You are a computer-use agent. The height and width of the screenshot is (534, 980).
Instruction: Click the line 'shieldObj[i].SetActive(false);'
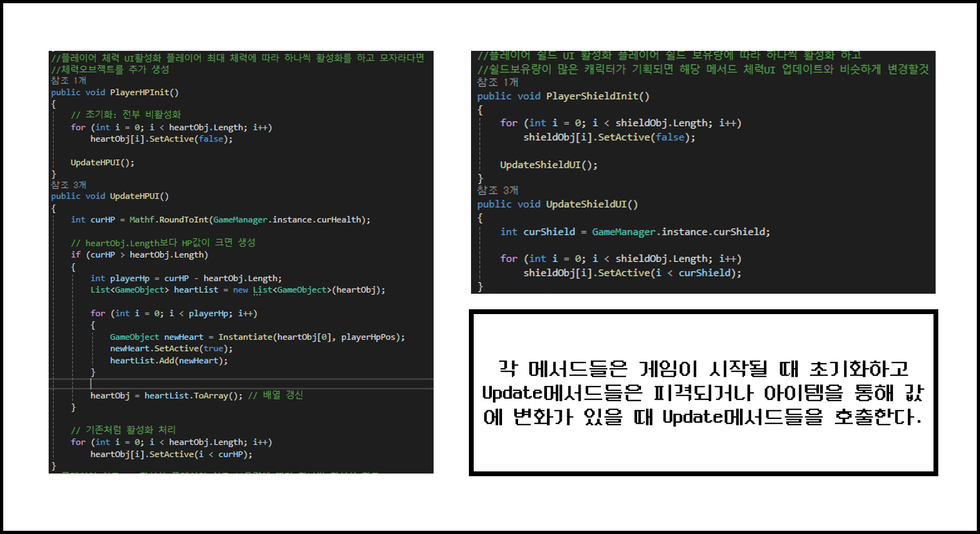tap(609, 137)
